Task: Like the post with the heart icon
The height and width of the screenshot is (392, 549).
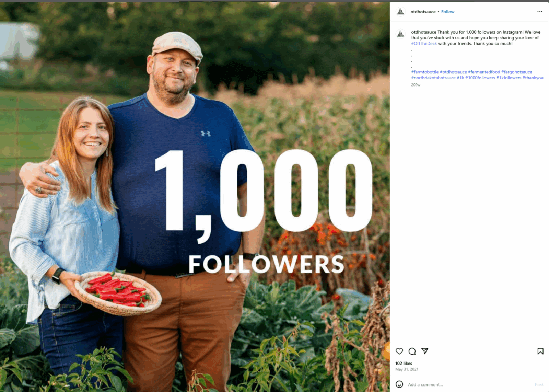Action: (x=399, y=351)
